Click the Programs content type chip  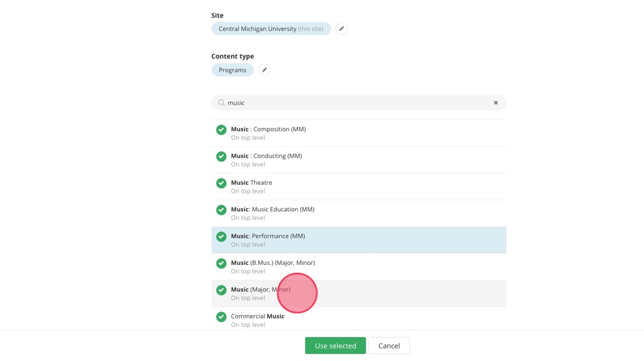click(232, 70)
